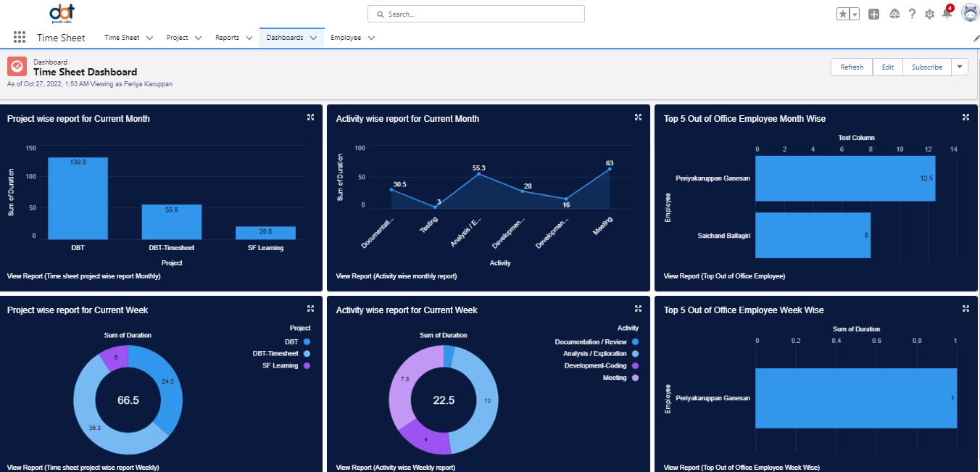Click the Refresh button
Viewport: 980px width, 472px height.
[852, 67]
